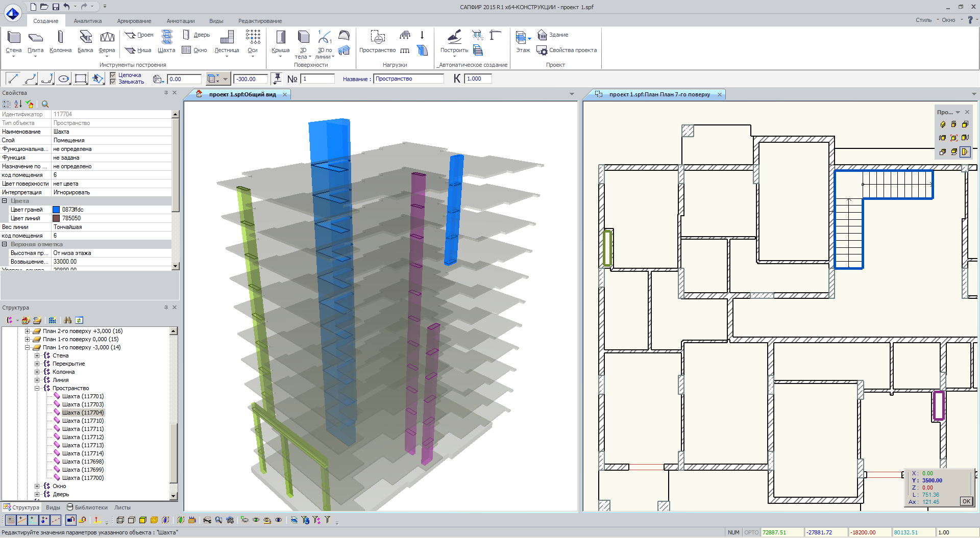This screenshot has height=538, width=980.
Task: Expand the Стена tree node
Action: [37, 355]
